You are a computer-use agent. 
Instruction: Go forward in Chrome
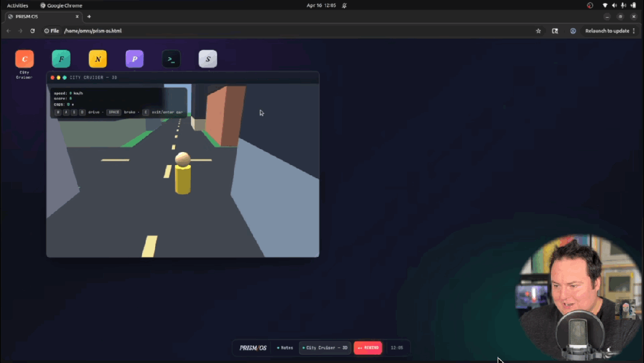tap(20, 31)
